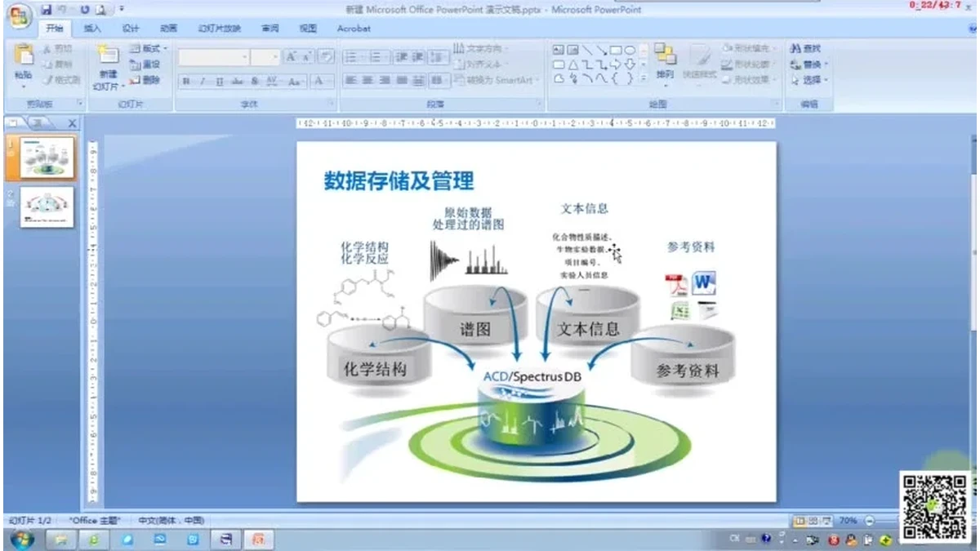Click the Undo icon in quick access toolbar
Screen dimensions: 980x551
[63, 10]
